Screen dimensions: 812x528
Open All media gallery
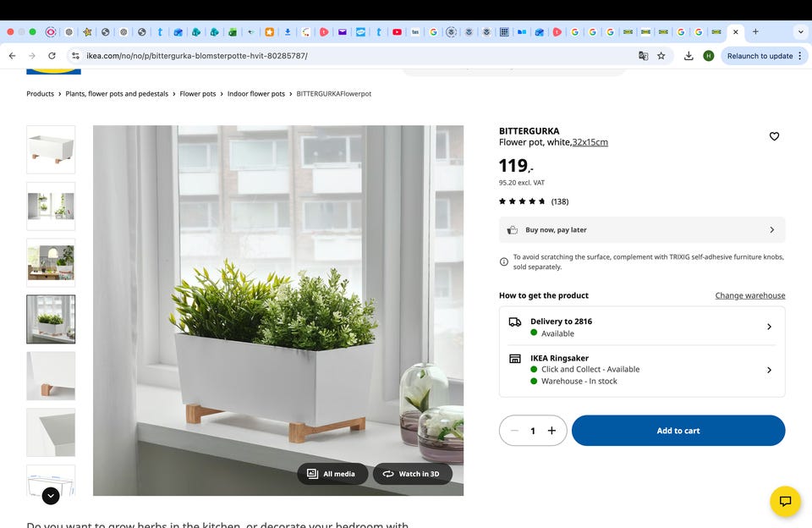pos(332,474)
